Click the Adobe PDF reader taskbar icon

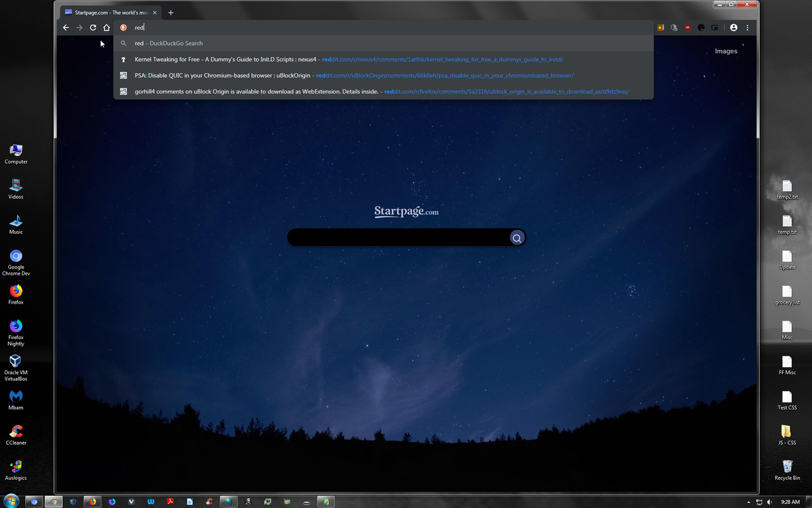coord(170,502)
